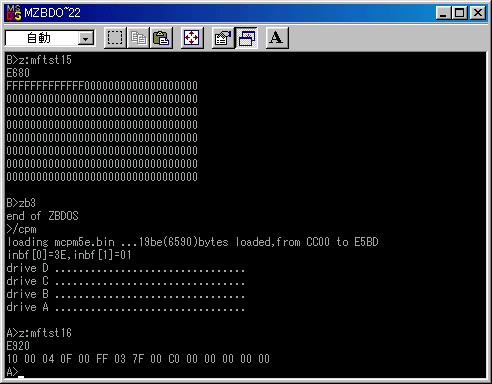Close the MZBDO~22 DOS window

(x=478, y=13)
